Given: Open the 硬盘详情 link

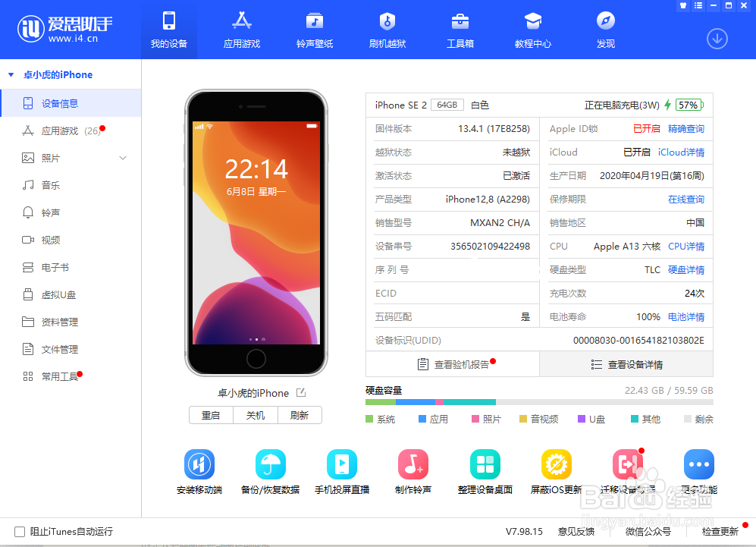Looking at the screenshot, I should (686, 269).
